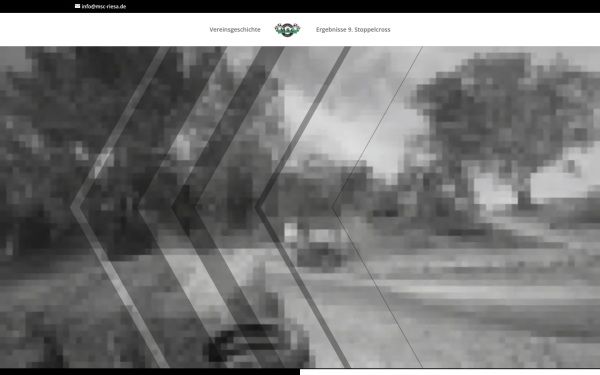
Task: Click the envelope icon beside the email address
Action: tap(77, 6)
